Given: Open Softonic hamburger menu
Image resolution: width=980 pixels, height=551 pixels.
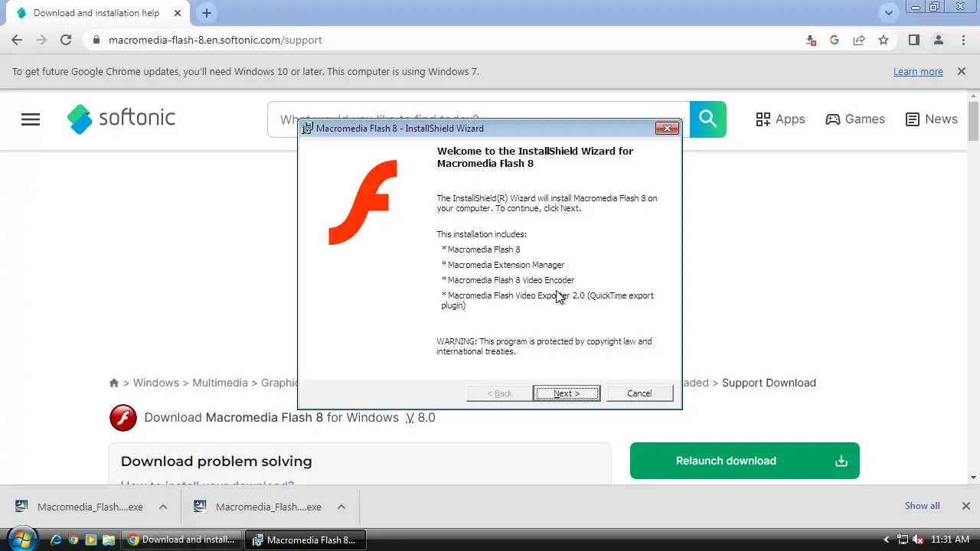Looking at the screenshot, I should (x=31, y=119).
